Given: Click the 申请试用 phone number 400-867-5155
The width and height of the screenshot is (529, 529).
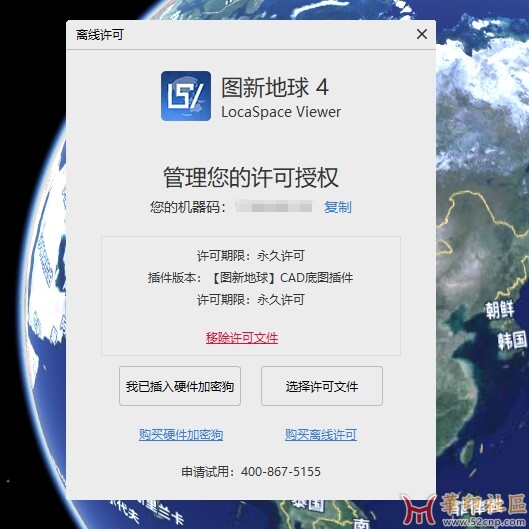Looking at the screenshot, I should pos(281,471).
